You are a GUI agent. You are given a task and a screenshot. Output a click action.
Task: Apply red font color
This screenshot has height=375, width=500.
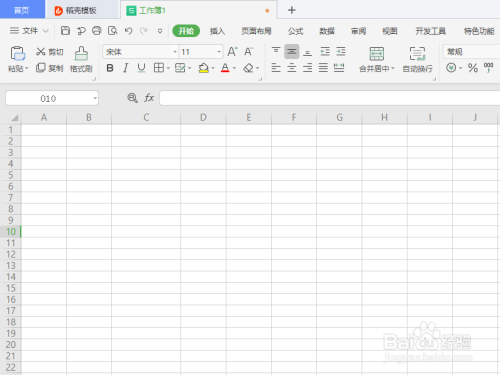pyautogui.click(x=225, y=68)
